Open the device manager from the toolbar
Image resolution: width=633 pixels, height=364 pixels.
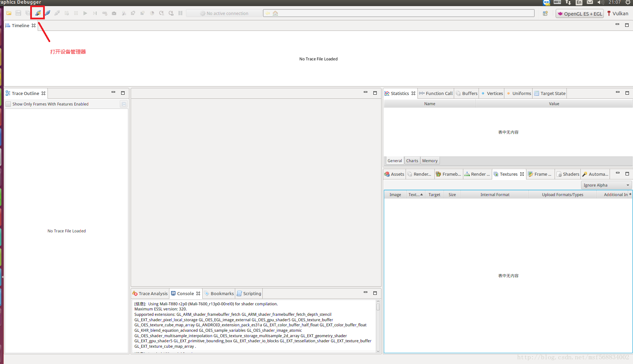click(38, 13)
